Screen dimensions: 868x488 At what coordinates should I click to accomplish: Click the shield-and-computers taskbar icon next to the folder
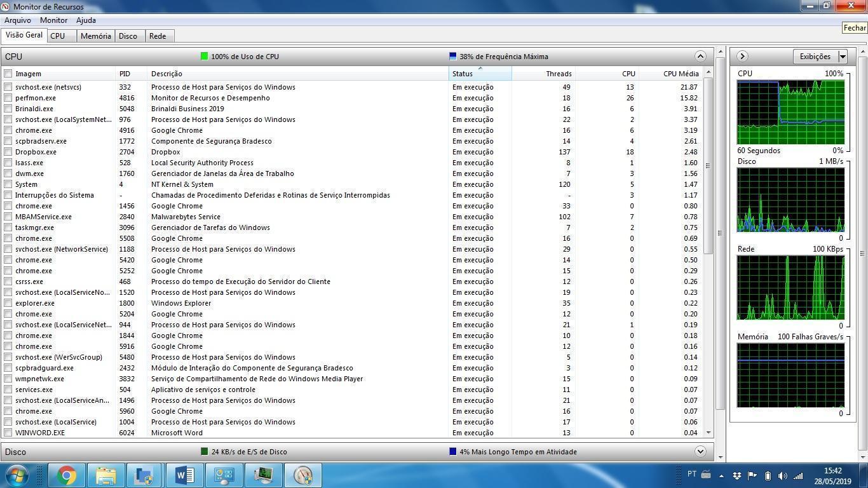(x=145, y=475)
